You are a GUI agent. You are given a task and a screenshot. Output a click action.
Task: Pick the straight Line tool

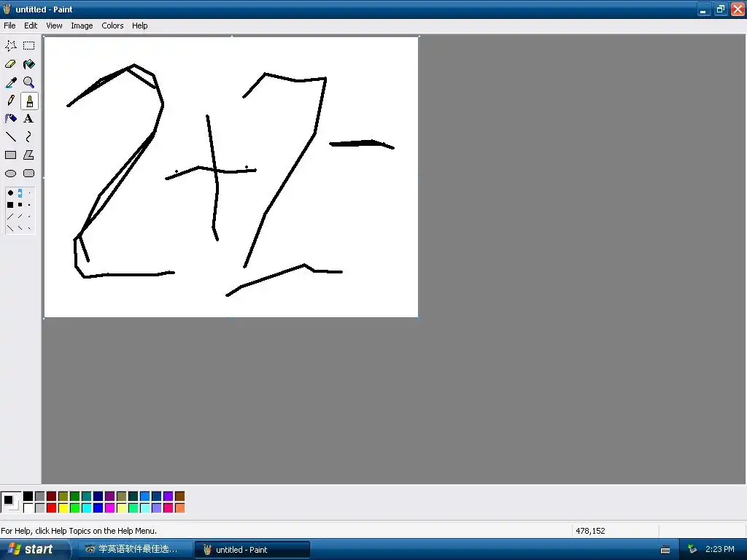point(10,137)
